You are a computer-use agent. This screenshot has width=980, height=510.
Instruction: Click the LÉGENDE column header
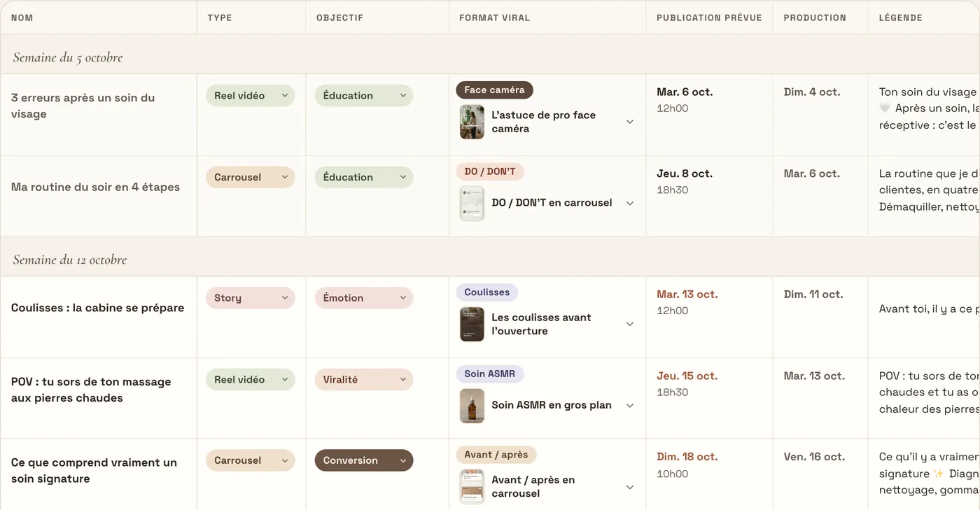pyautogui.click(x=900, y=17)
